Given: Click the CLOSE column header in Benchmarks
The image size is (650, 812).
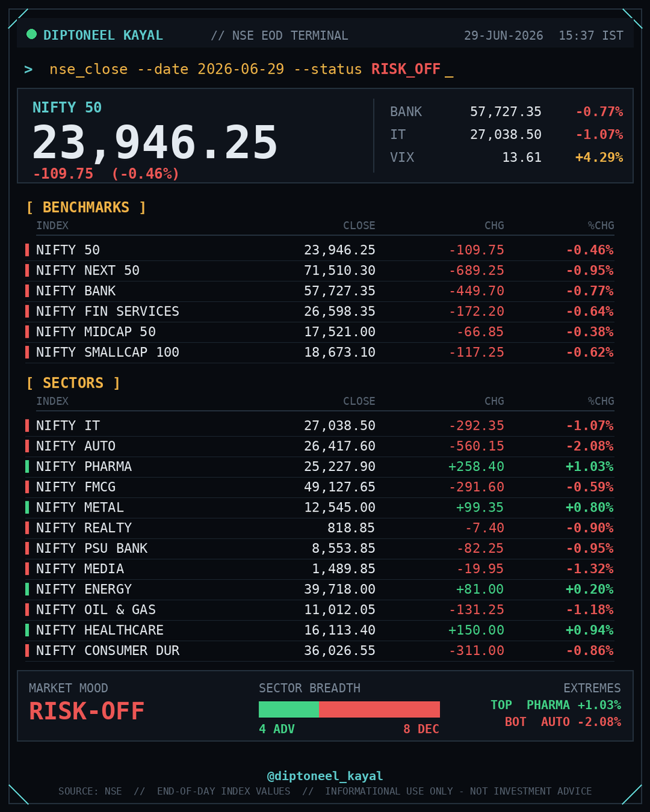Looking at the screenshot, I should [x=359, y=225].
